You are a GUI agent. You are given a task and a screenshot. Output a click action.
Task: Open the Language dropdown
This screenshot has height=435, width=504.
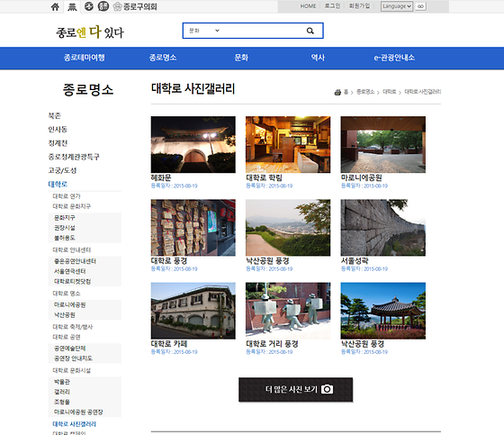point(397,6)
